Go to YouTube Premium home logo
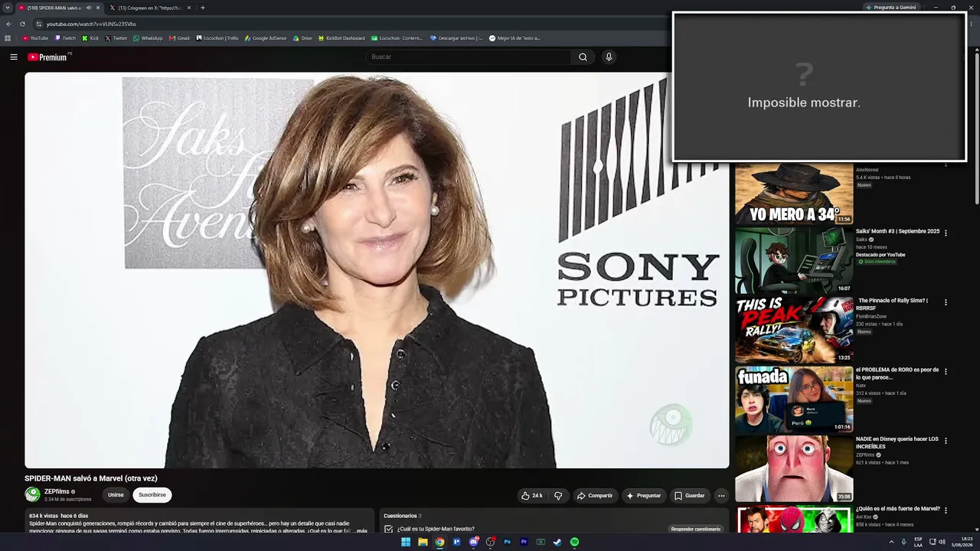 [x=47, y=57]
